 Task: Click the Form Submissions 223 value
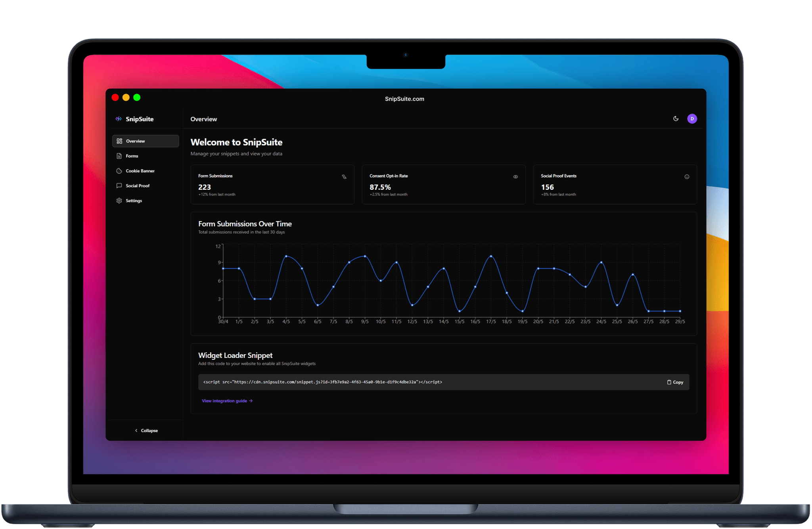(x=205, y=187)
